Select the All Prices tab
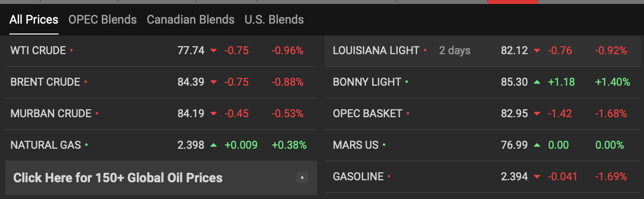This screenshot has width=644, height=199. (x=34, y=20)
